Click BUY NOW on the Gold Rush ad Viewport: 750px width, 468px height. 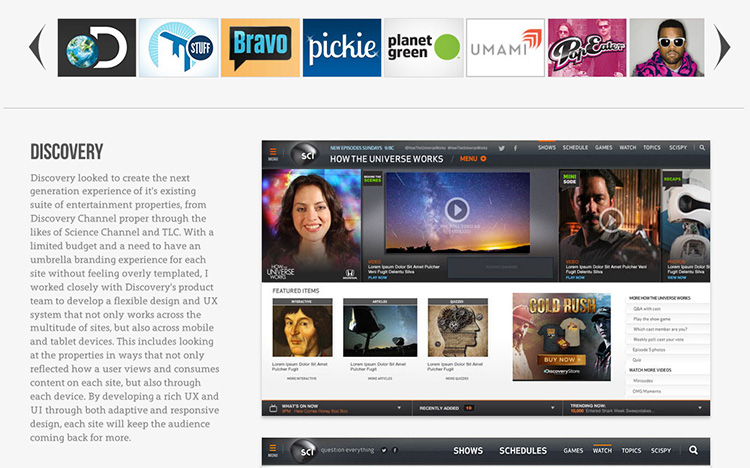pyautogui.click(x=562, y=359)
